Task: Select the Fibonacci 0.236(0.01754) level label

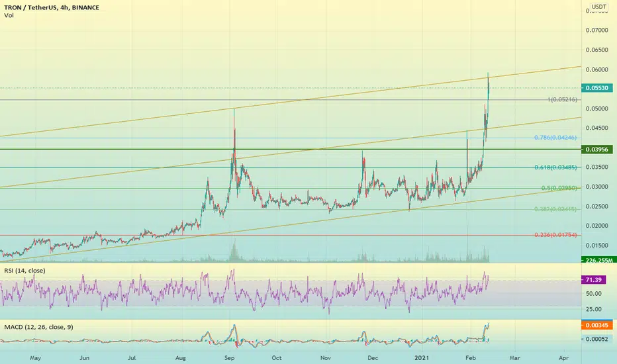Action: tap(555, 235)
